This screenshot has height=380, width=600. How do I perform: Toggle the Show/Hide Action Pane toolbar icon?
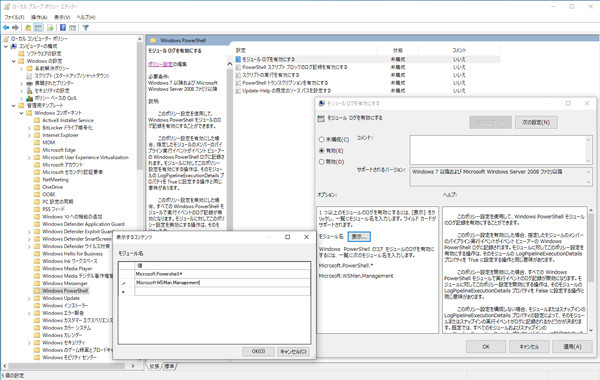72,28
